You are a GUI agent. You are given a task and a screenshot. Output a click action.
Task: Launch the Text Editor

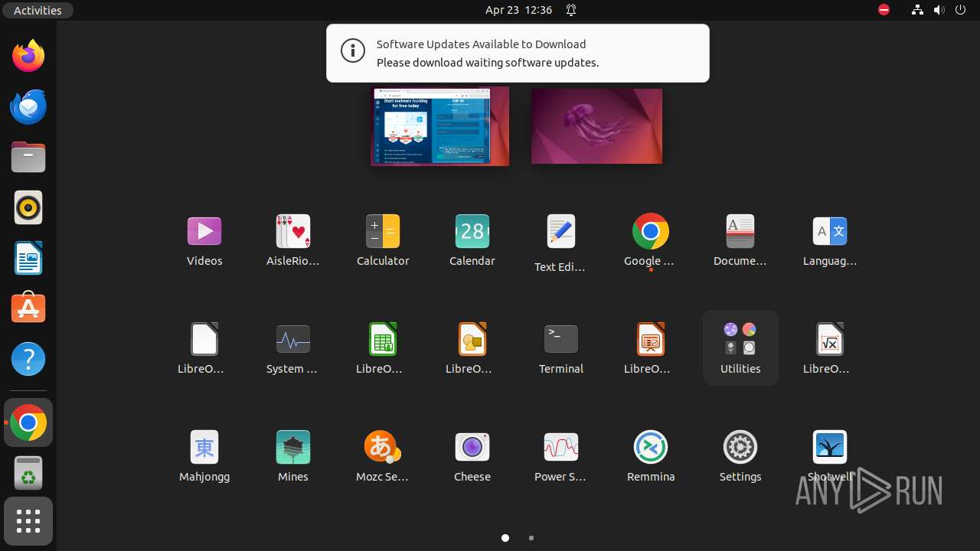[x=561, y=240]
